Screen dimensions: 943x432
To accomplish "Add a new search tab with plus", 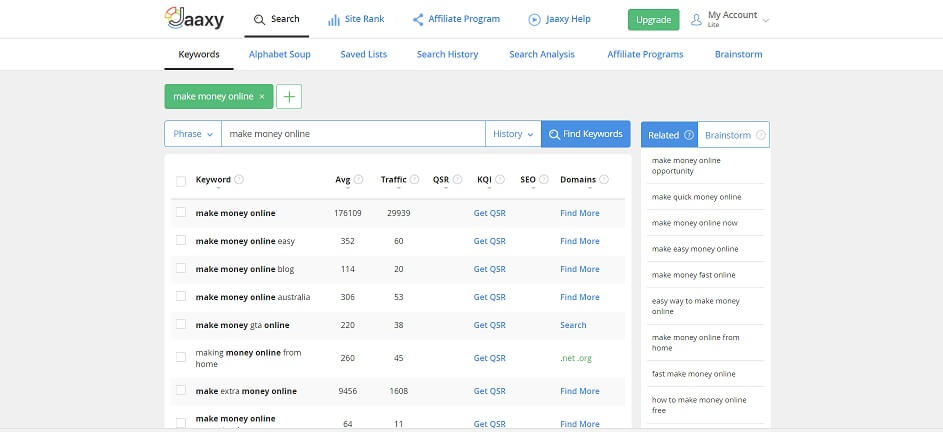I will [289, 96].
